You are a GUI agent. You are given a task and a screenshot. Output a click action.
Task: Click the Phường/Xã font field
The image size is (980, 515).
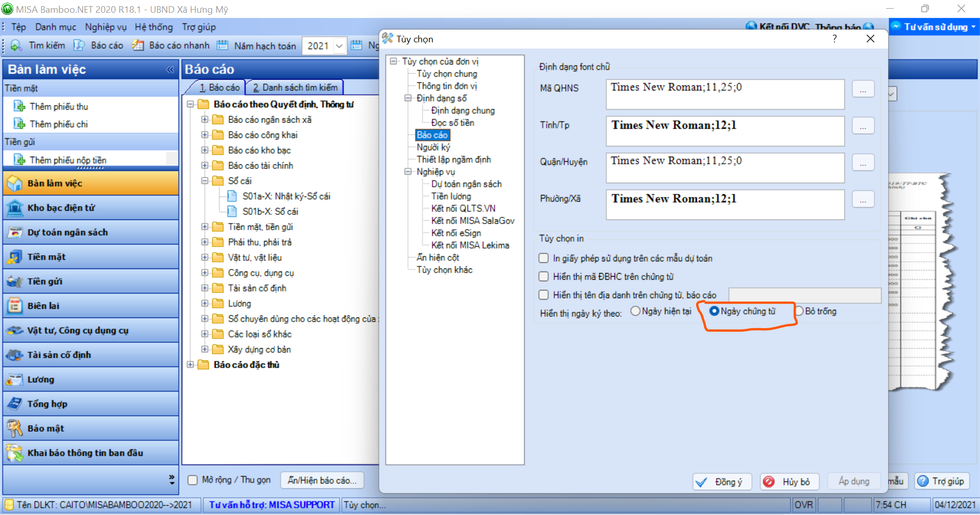725,205
